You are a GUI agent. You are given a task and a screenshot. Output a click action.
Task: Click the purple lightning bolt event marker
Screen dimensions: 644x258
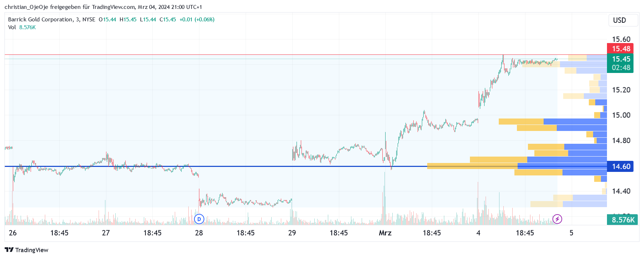coord(557,219)
